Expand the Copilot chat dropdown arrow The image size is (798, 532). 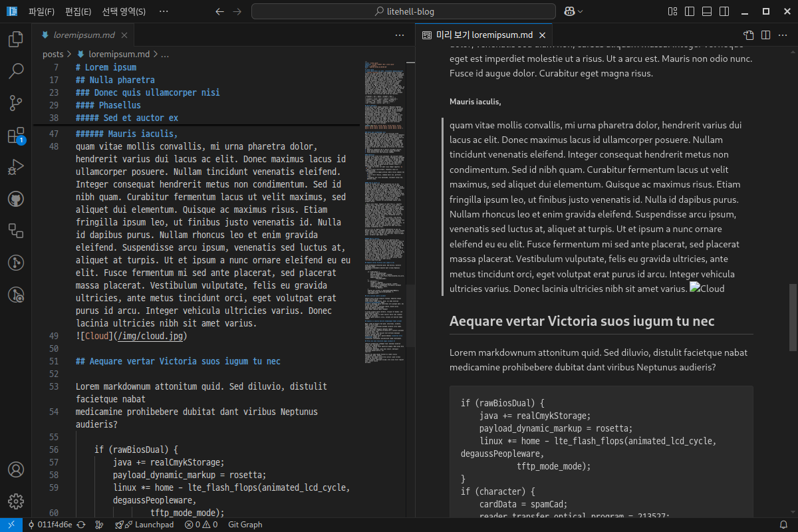pos(581,11)
